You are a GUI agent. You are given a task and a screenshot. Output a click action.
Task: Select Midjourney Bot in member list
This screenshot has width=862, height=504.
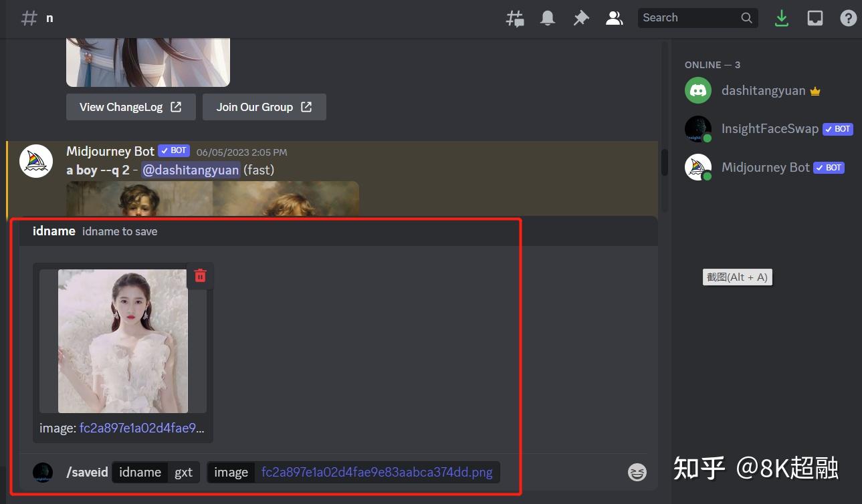pyautogui.click(x=763, y=167)
